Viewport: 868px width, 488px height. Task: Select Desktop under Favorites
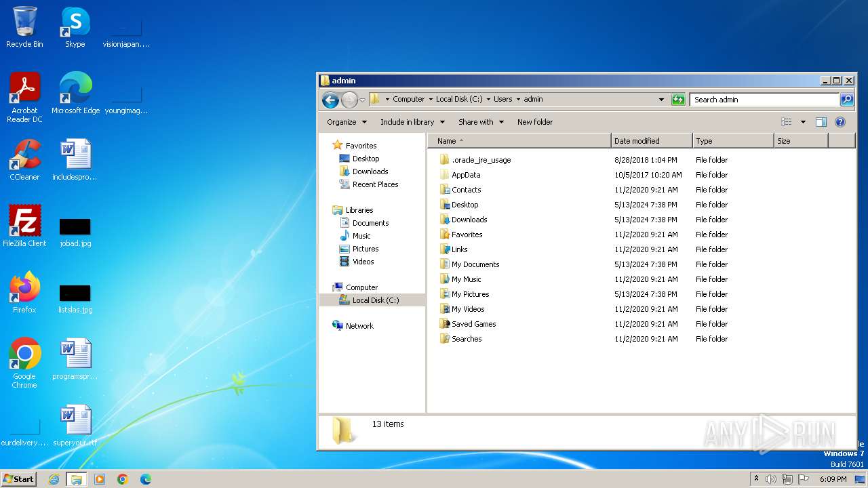tap(366, 159)
